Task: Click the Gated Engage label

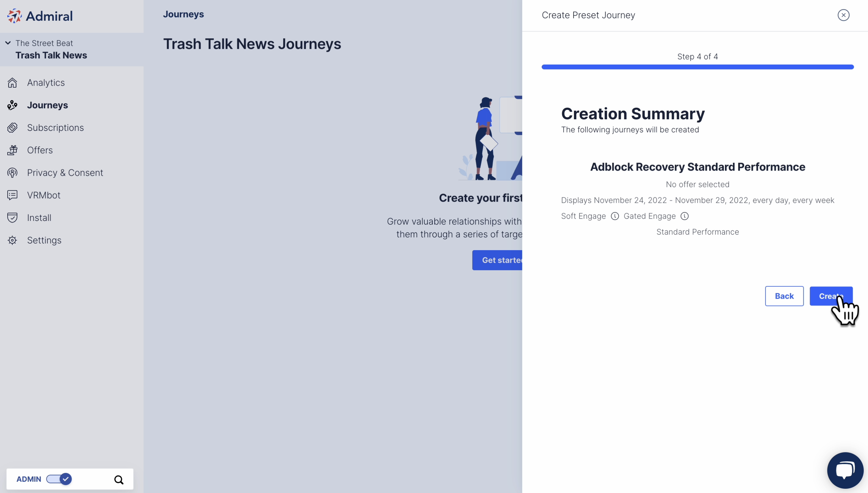Action: pos(649,216)
